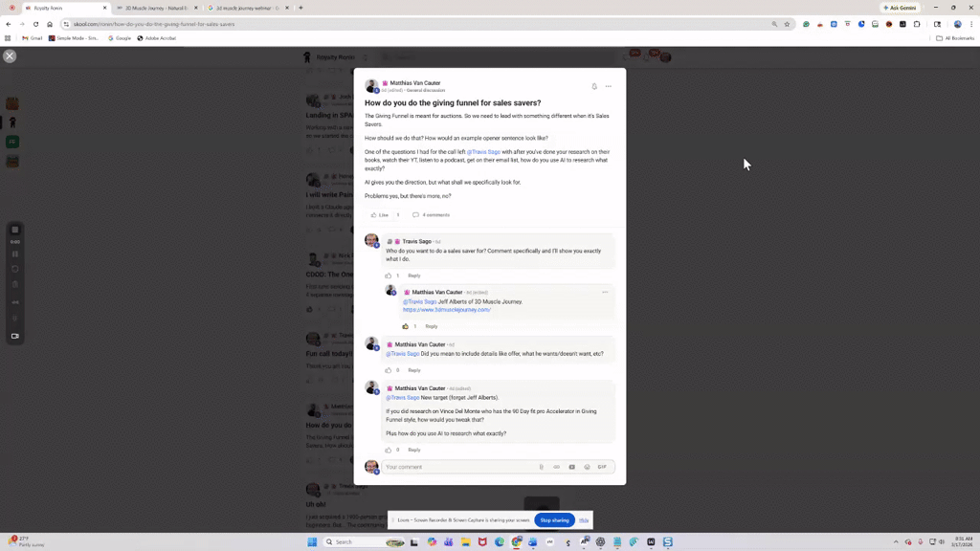Bookmark this page with star icon
This screenshot has width=980, height=551.
pos(787,24)
